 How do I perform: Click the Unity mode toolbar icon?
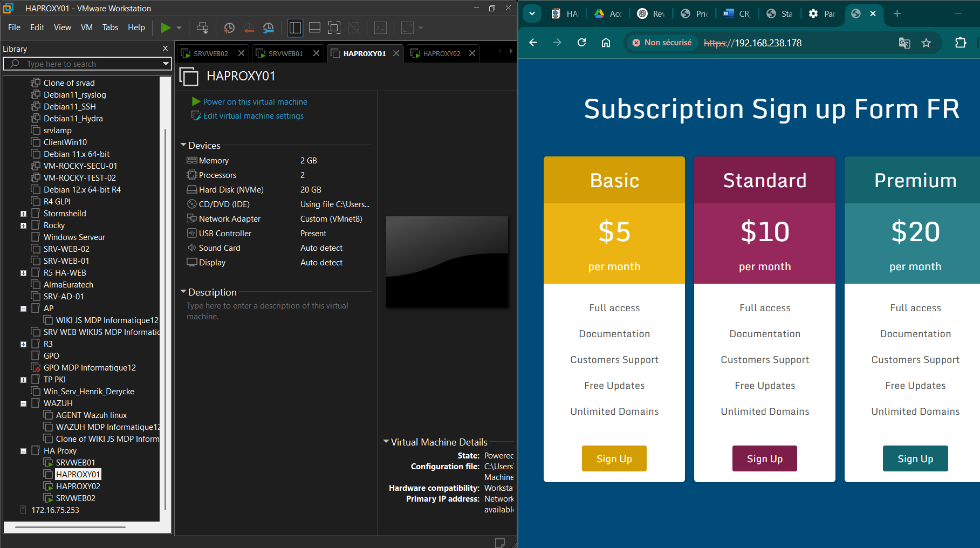[353, 28]
